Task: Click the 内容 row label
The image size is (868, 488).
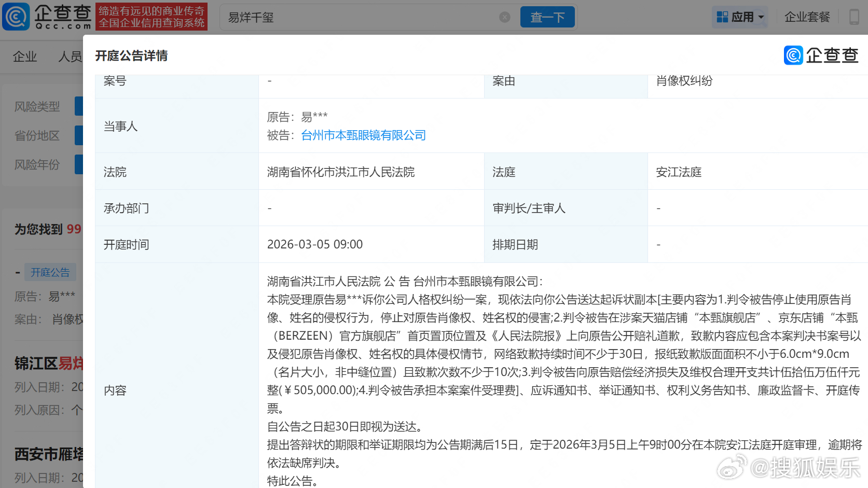Action: [115, 391]
